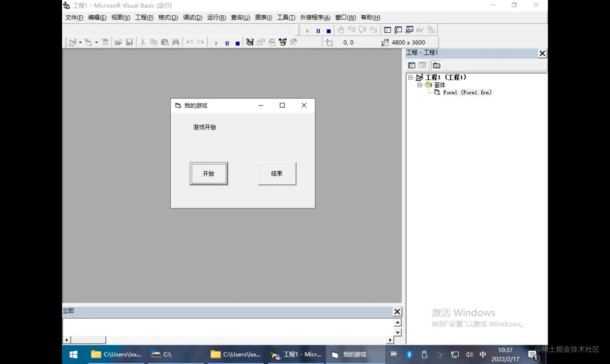Open the Properties Window toolbar icon
610x364 pixels.
point(261,42)
